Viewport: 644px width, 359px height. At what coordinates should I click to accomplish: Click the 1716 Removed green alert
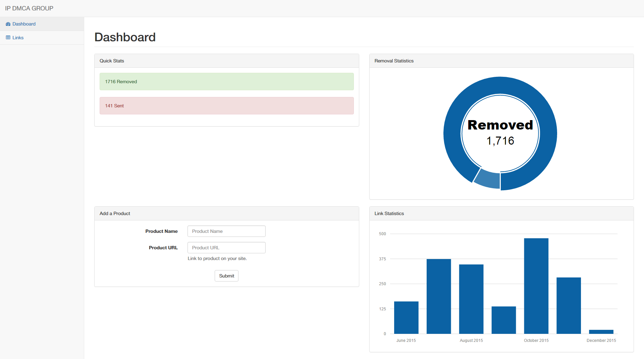pos(226,82)
